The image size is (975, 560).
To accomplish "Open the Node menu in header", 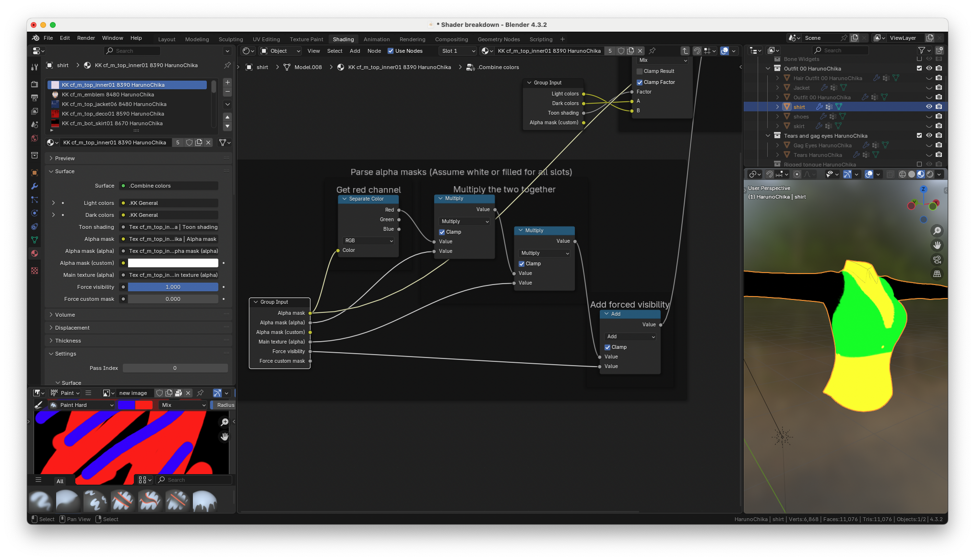I will point(374,51).
